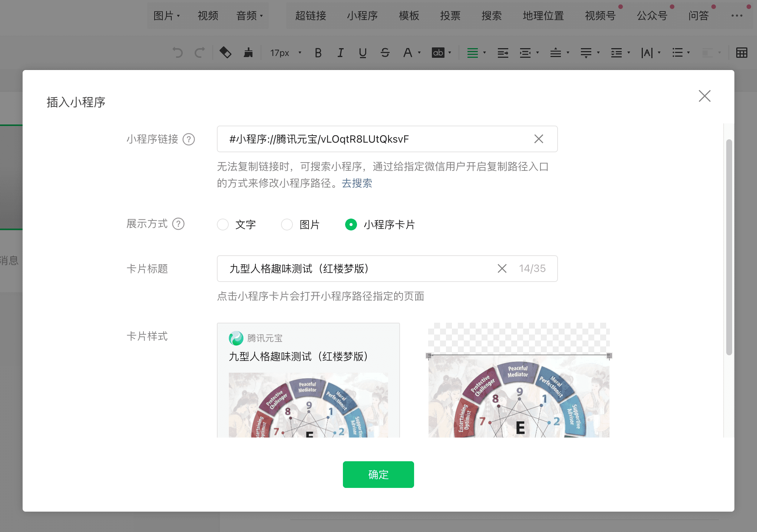This screenshot has height=532, width=757.
Task: Toggle underline formatting
Action: (363, 53)
